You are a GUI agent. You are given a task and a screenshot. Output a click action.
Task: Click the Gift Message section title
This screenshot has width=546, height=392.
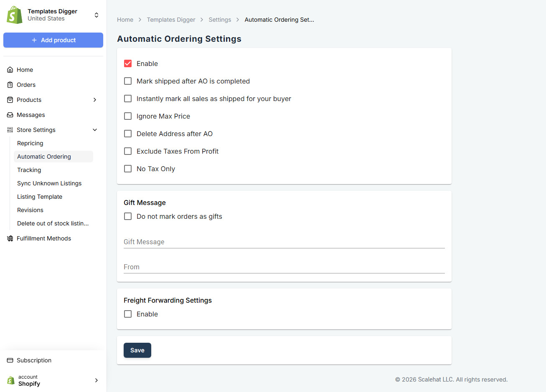(145, 202)
